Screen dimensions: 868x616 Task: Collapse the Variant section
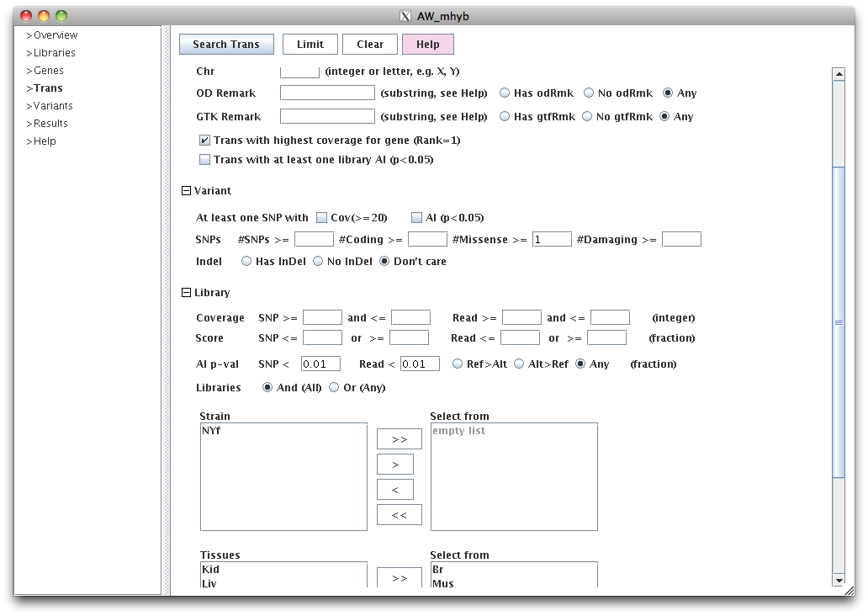point(187,191)
